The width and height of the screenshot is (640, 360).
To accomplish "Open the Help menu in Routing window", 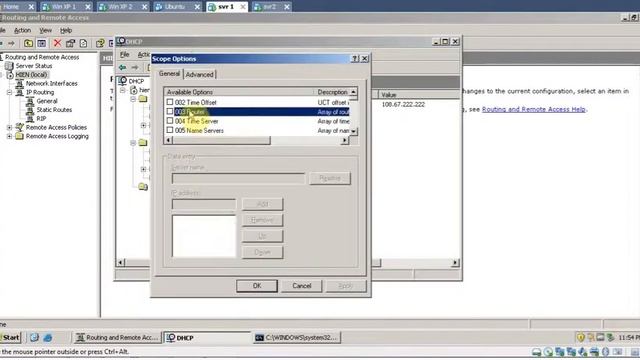I will click(66, 30).
